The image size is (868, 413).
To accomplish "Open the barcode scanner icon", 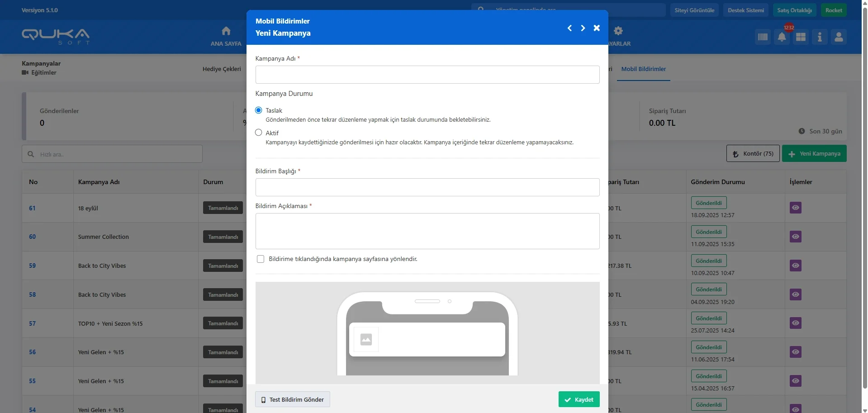I will coord(763,37).
